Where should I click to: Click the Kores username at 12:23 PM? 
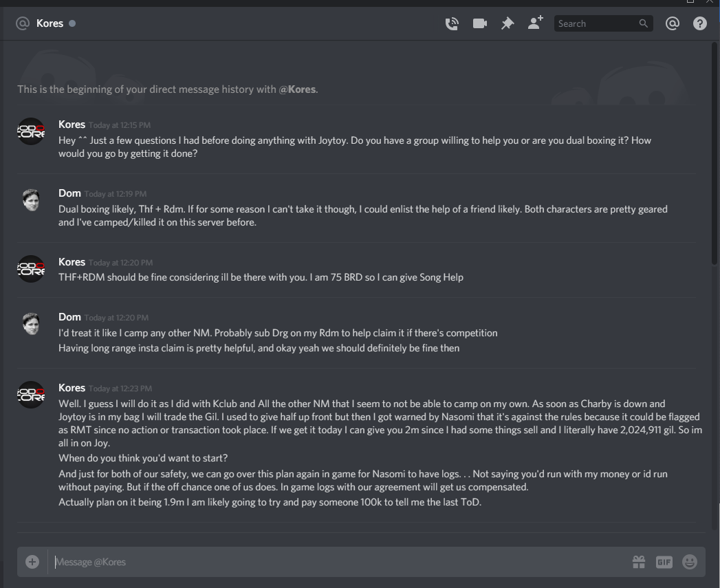(72, 388)
